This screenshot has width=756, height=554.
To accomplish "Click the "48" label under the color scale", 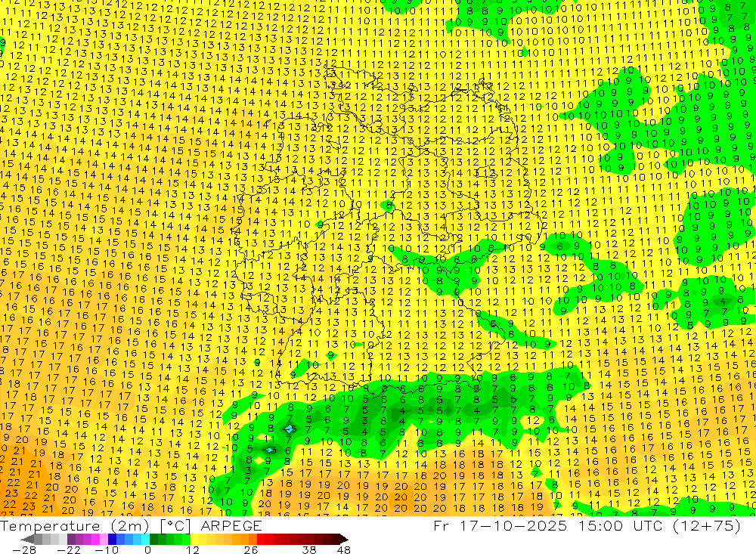I will (344, 549).
